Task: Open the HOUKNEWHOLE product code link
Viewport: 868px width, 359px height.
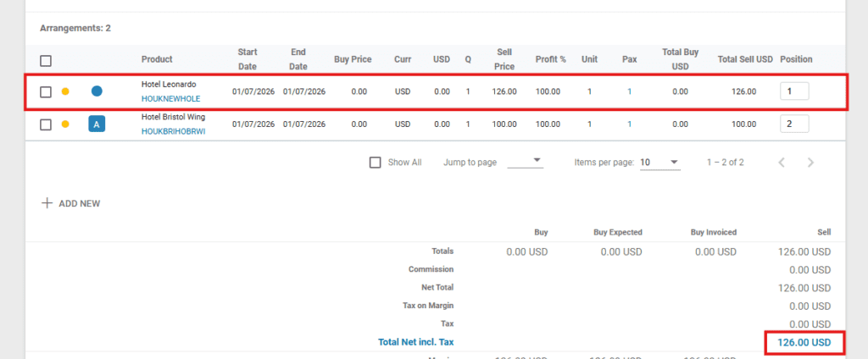Action: tap(170, 99)
